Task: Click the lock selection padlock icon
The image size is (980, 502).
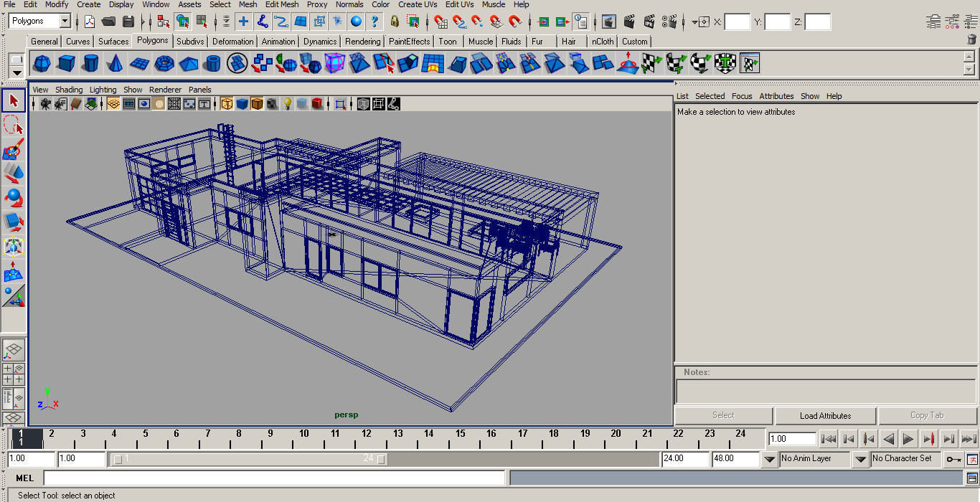Action: coord(394,21)
